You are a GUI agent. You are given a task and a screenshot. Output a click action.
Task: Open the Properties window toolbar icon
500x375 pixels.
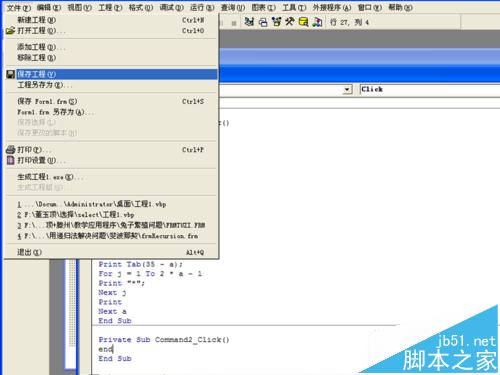263,22
